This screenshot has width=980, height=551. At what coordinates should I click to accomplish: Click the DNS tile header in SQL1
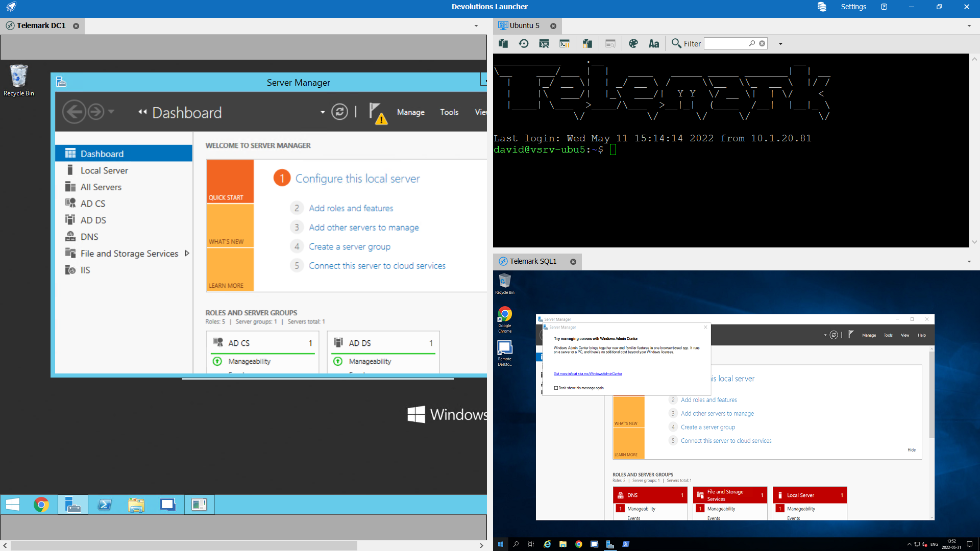point(650,495)
